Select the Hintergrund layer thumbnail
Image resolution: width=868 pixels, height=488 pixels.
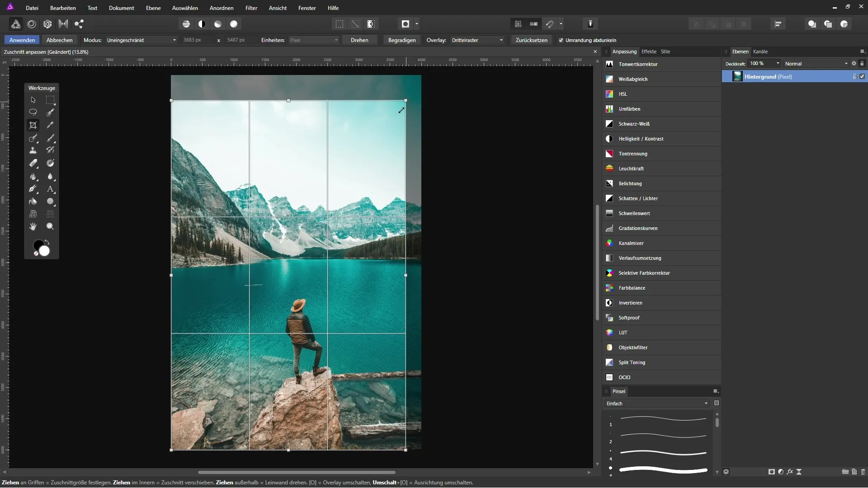[x=737, y=77]
